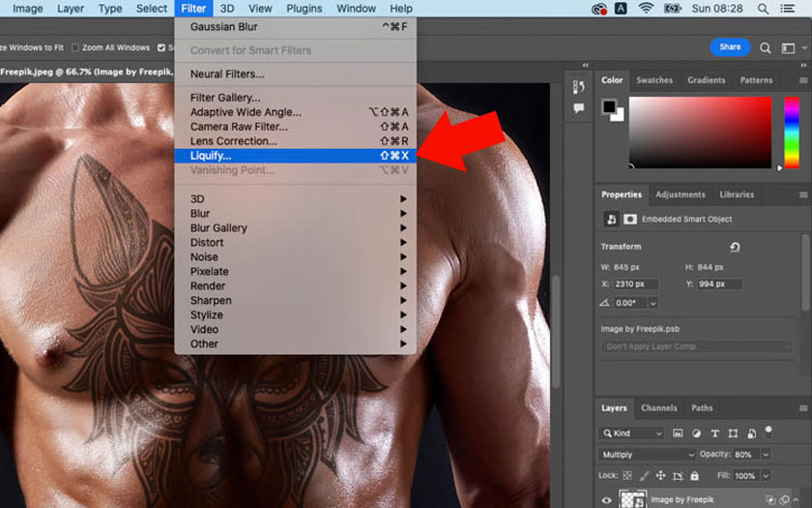Filter layers by type layers icon
Screen dimensions: 812x508
pos(714,433)
